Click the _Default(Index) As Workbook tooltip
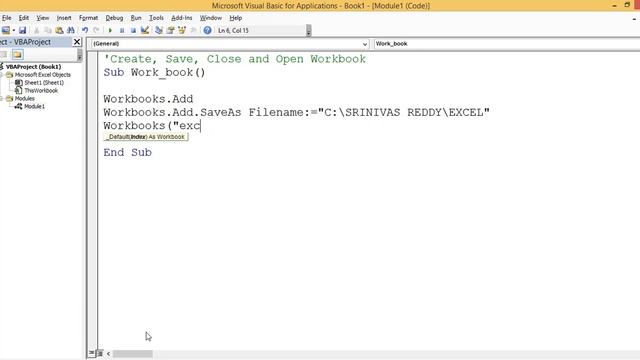The width and height of the screenshot is (640, 360). point(146,137)
